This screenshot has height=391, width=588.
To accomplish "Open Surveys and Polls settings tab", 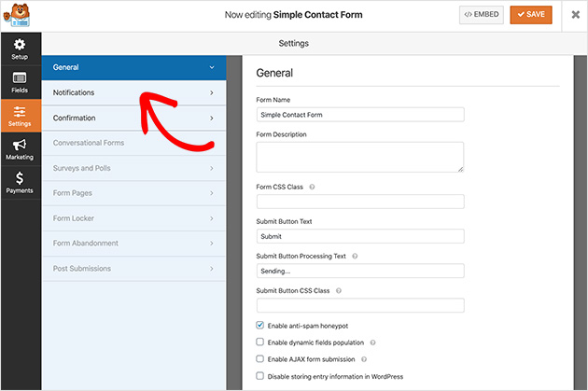I will pos(133,168).
